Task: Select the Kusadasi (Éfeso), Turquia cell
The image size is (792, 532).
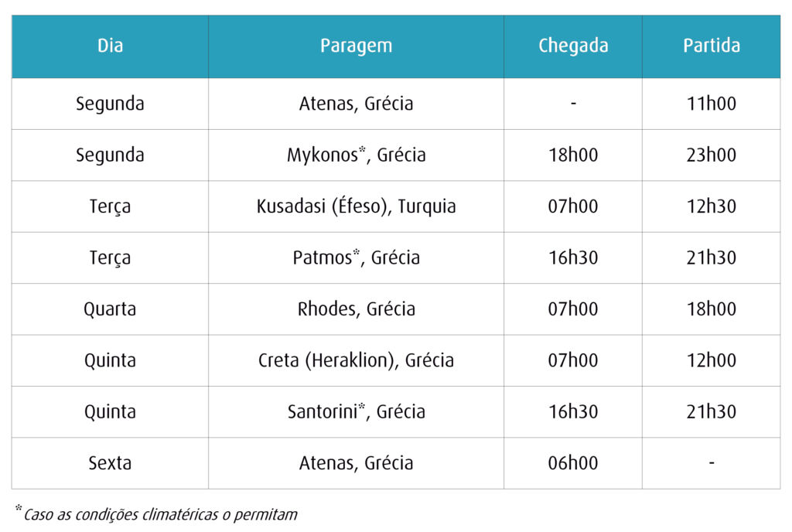Action: (x=356, y=206)
